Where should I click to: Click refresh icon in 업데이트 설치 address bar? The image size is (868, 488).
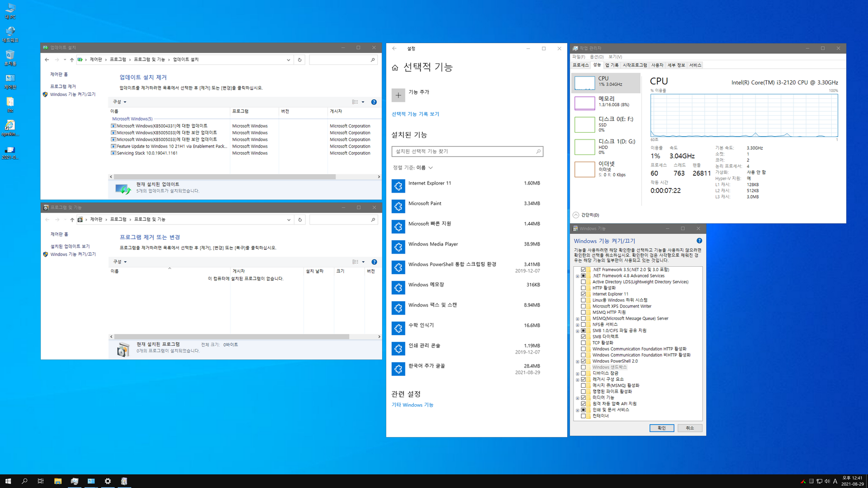(x=299, y=60)
